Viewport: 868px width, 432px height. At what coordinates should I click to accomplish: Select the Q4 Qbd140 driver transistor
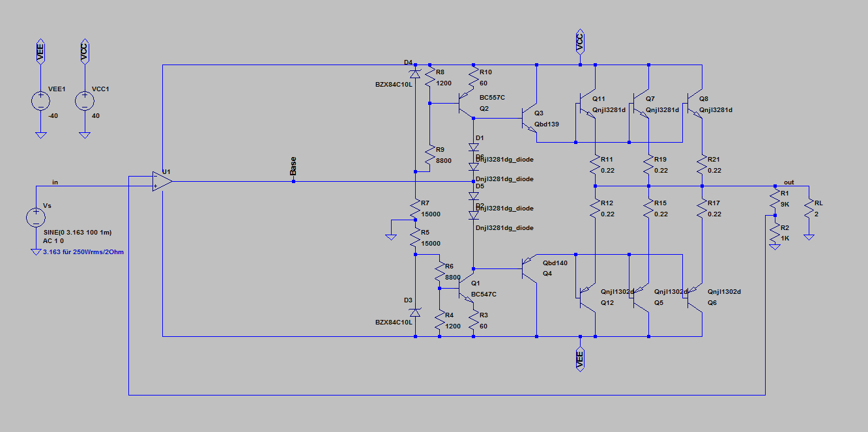[530, 268]
